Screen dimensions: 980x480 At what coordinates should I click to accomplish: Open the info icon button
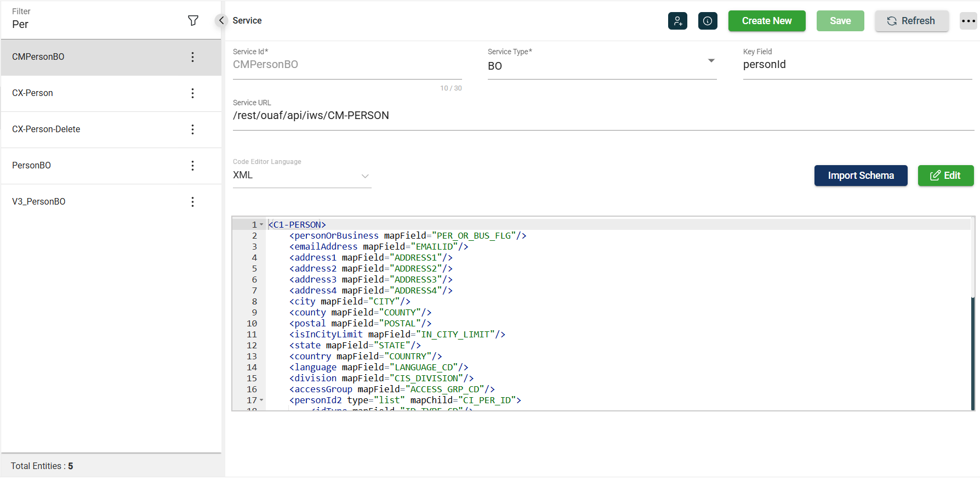(707, 21)
